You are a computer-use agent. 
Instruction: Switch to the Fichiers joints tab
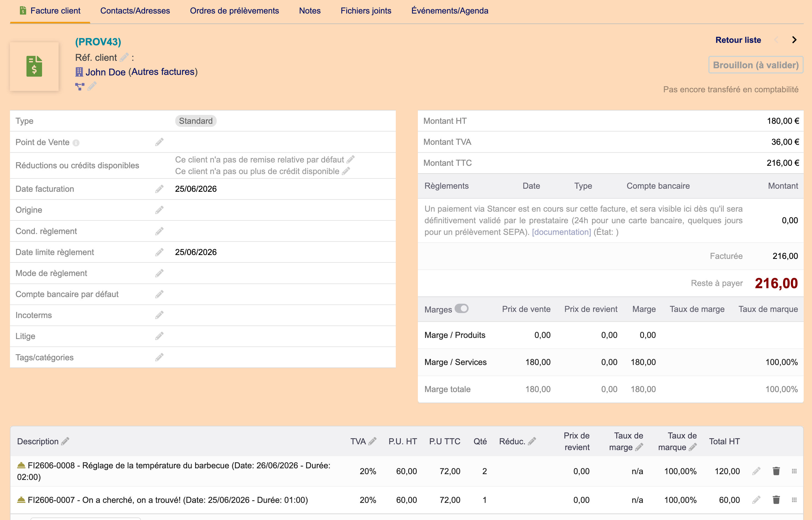click(366, 11)
